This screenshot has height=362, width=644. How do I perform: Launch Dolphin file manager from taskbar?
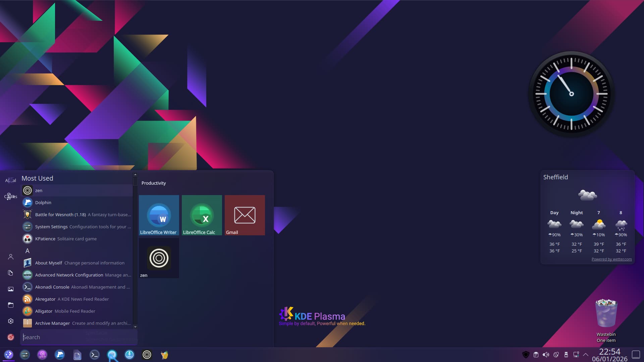60,355
